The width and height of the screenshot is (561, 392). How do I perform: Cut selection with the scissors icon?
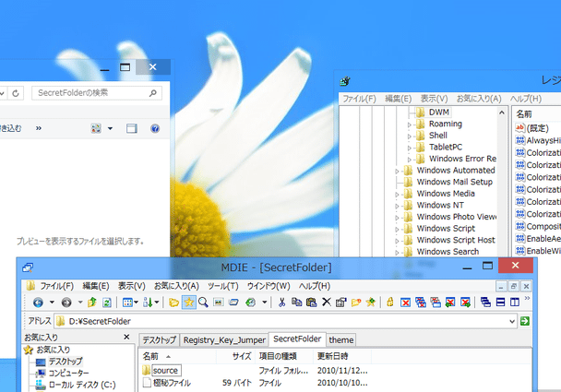tap(282, 303)
